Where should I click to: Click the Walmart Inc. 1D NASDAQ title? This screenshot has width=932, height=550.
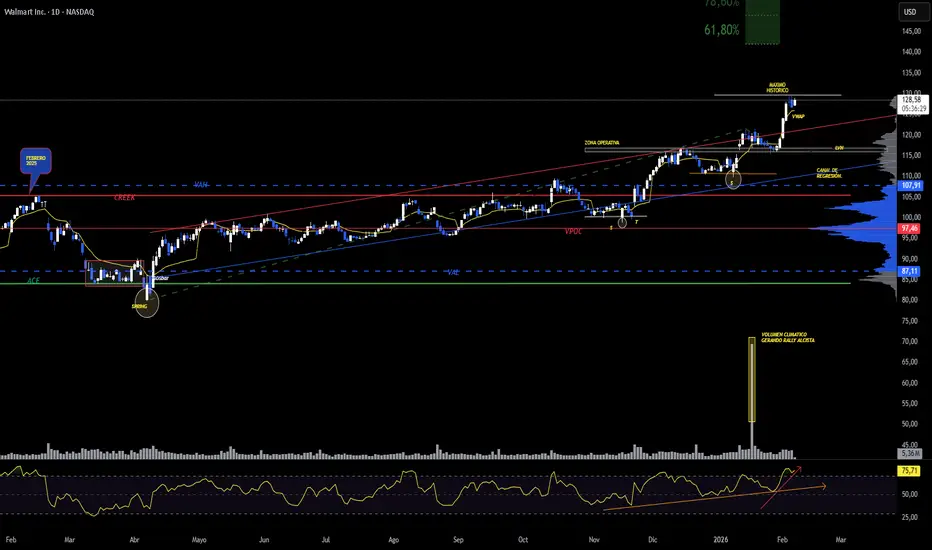pyautogui.click(x=49, y=12)
